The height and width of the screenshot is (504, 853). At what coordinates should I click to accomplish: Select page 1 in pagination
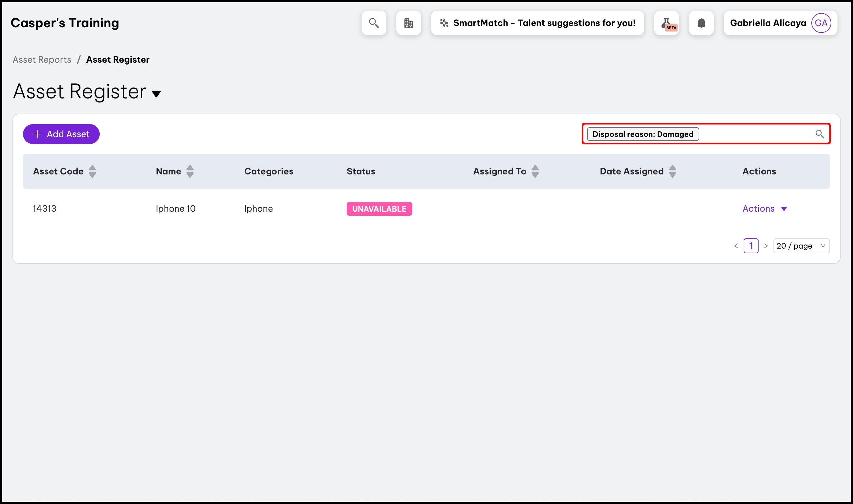[751, 246]
